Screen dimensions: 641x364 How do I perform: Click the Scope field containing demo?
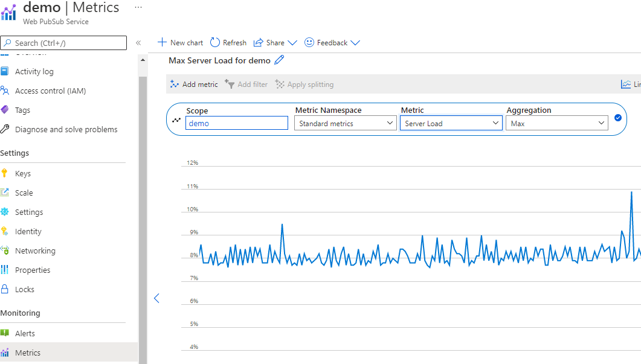click(236, 123)
